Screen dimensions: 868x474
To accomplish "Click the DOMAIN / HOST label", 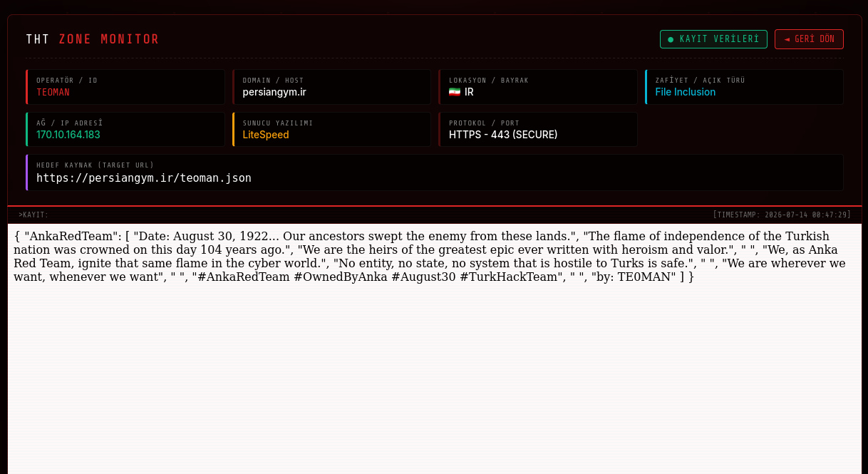I will [x=273, y=81].
